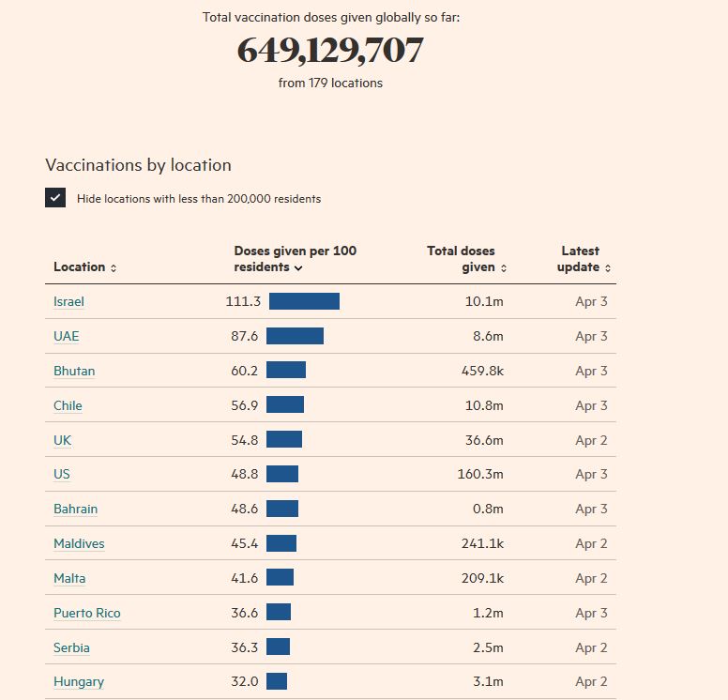Sort by Latest update icon
Image resolution: width=728 pixels, height=700 pixels.
click(x=608, y=268)
